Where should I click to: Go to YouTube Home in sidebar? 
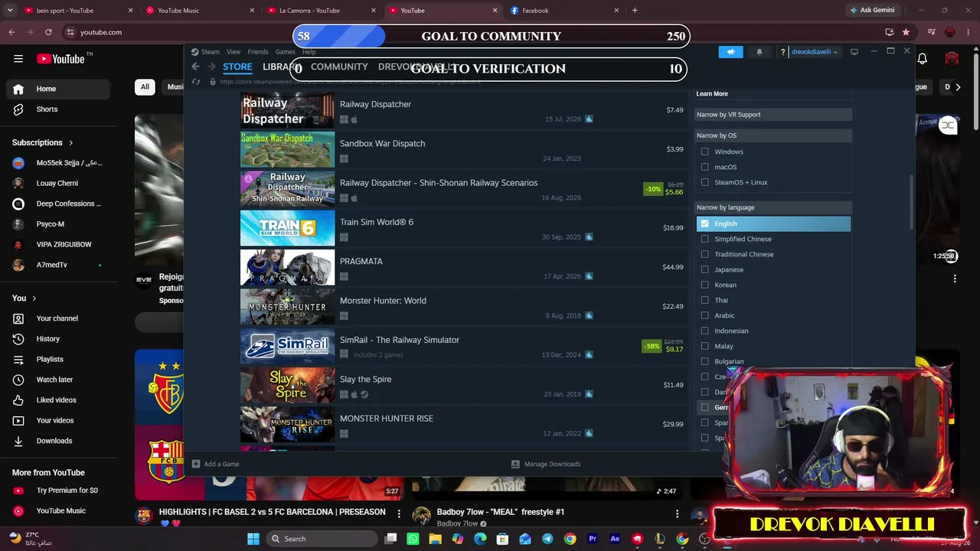58,89
